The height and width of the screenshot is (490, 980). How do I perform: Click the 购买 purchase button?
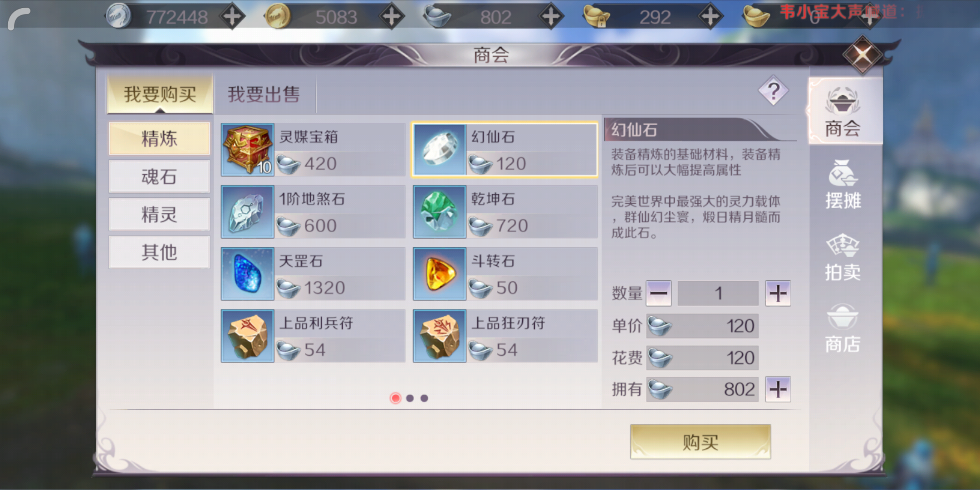coord(701,442)
